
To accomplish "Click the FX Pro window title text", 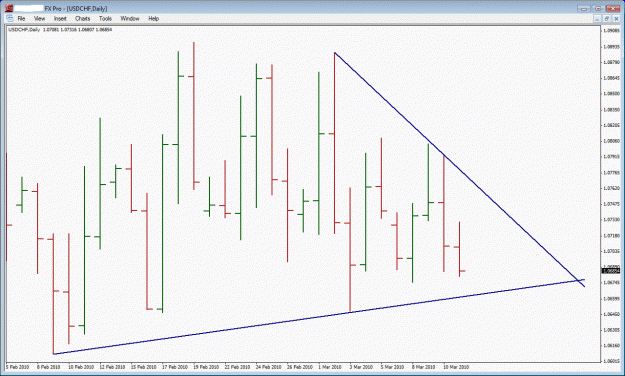I will point(76,8).
